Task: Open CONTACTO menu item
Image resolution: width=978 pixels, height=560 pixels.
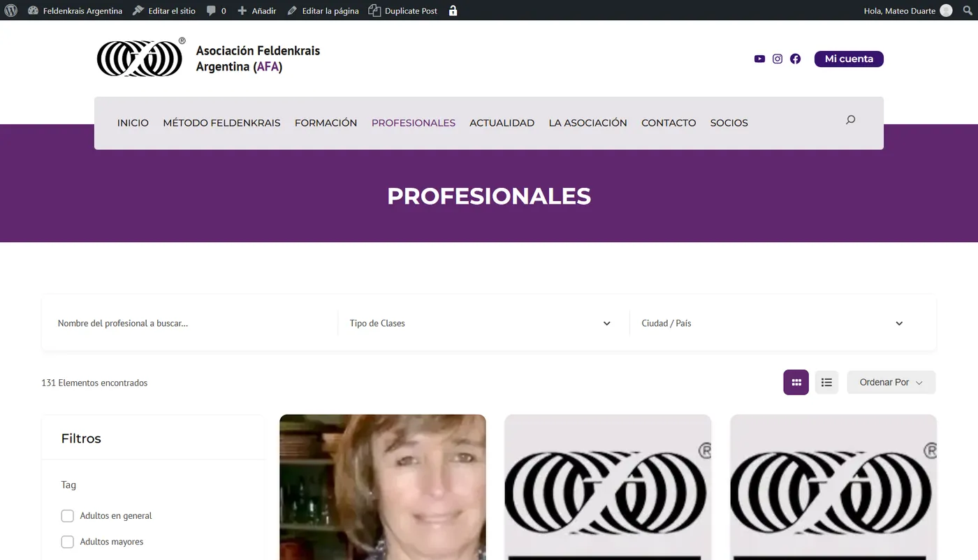Action: pyautogui.click(x=669, y=123)
